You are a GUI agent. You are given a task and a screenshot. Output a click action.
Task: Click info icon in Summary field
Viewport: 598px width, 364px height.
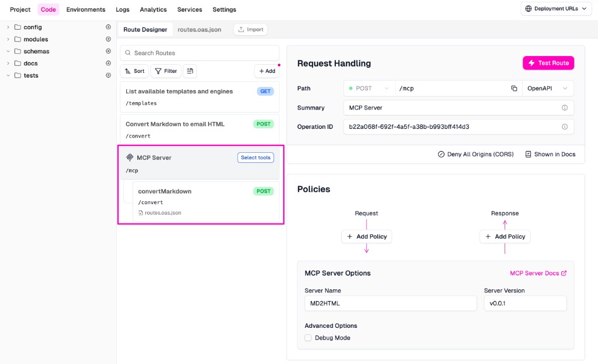click(564, 108)
